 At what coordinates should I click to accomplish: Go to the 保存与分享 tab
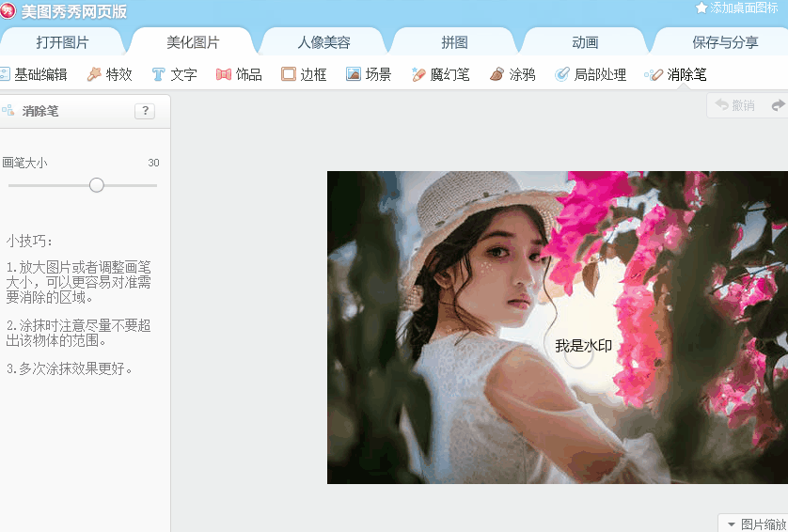click(x=725, y=42)
